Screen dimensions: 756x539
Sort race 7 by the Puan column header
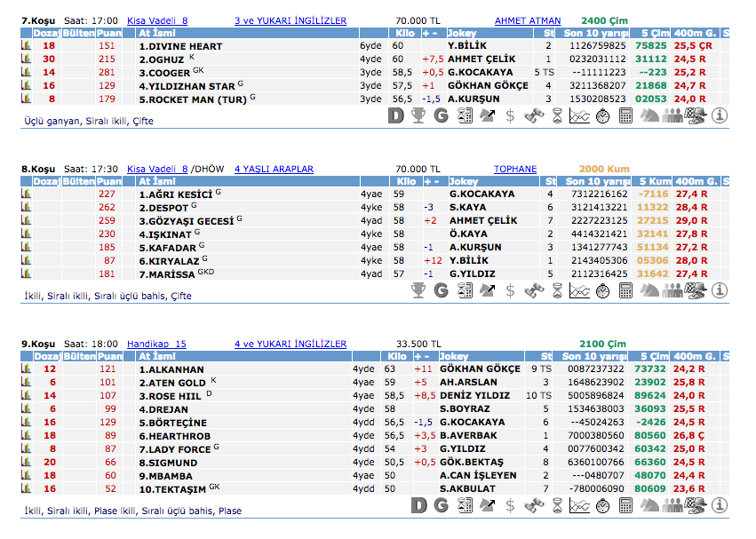[x=108, y=33]
